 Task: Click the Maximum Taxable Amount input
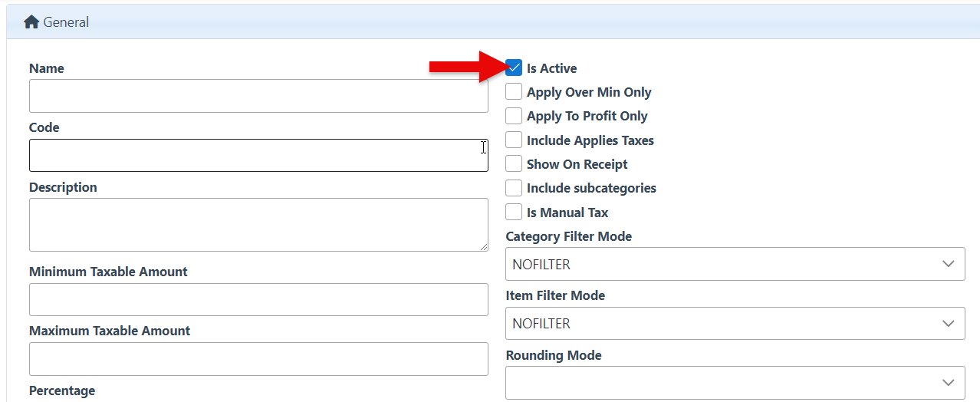pos(258,358)
